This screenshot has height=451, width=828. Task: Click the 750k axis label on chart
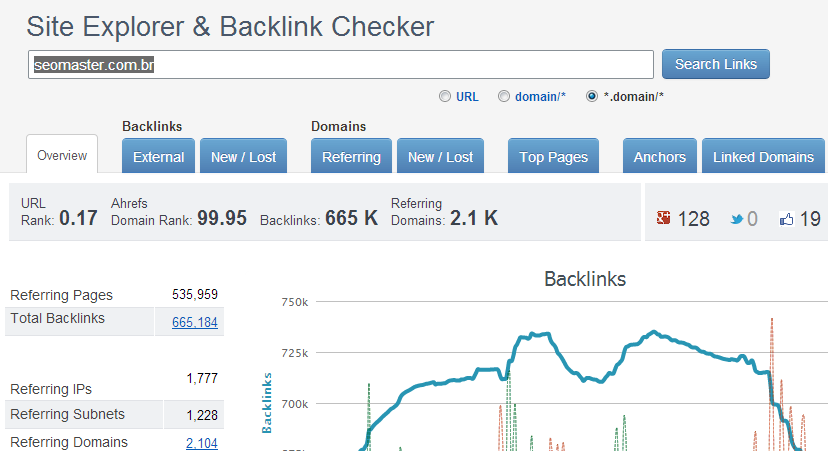(295, 302)
